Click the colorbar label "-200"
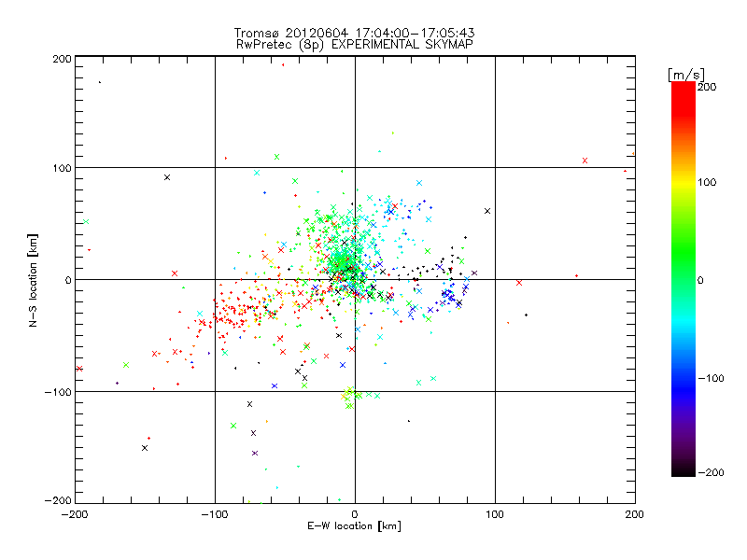 coord(711,473)
